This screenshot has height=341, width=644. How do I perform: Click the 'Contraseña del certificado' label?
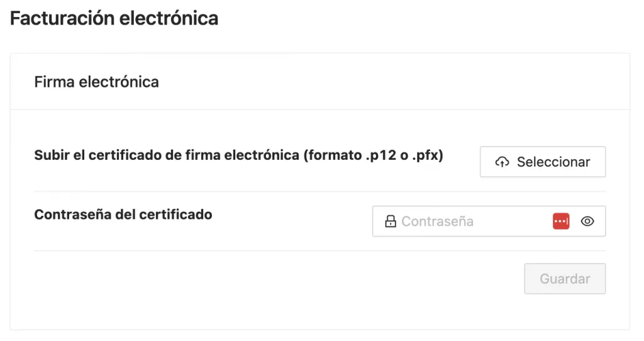coord(123,215)
